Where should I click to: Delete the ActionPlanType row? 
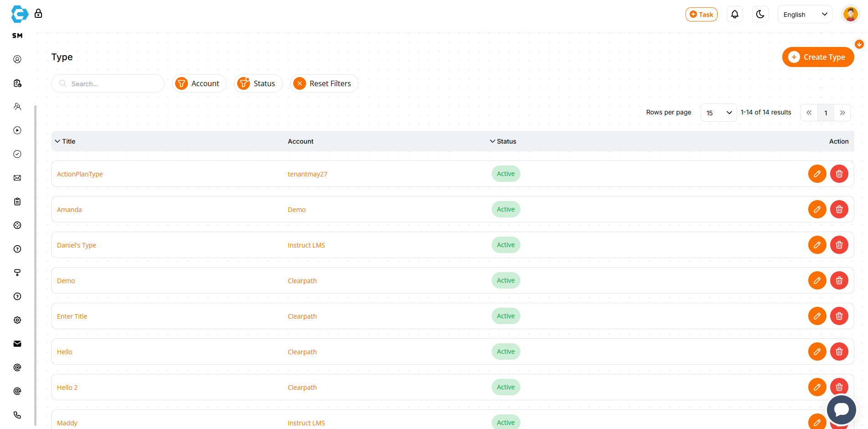[839, 174]
